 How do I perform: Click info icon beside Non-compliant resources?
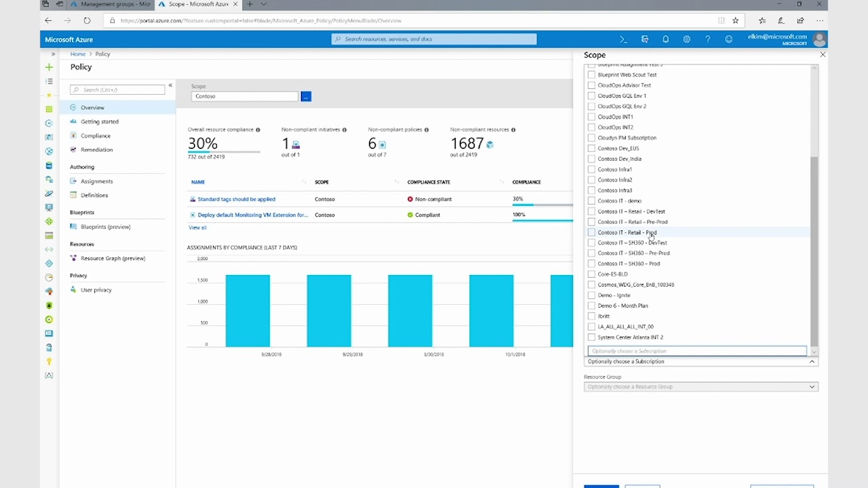coord(513,129)
